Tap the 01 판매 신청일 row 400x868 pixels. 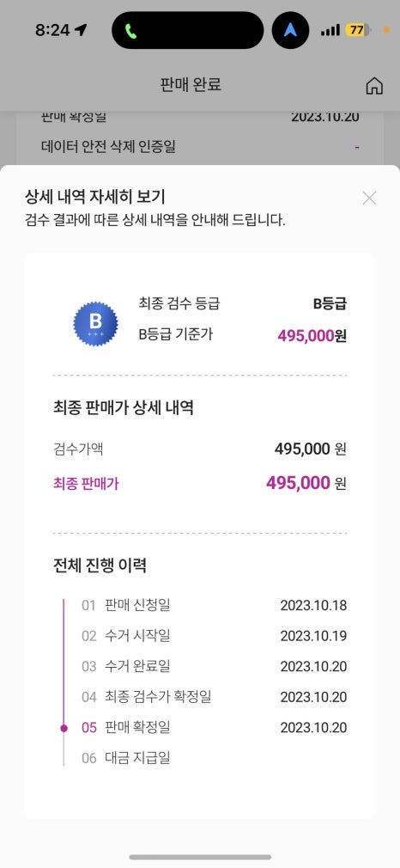click(214, 605)
